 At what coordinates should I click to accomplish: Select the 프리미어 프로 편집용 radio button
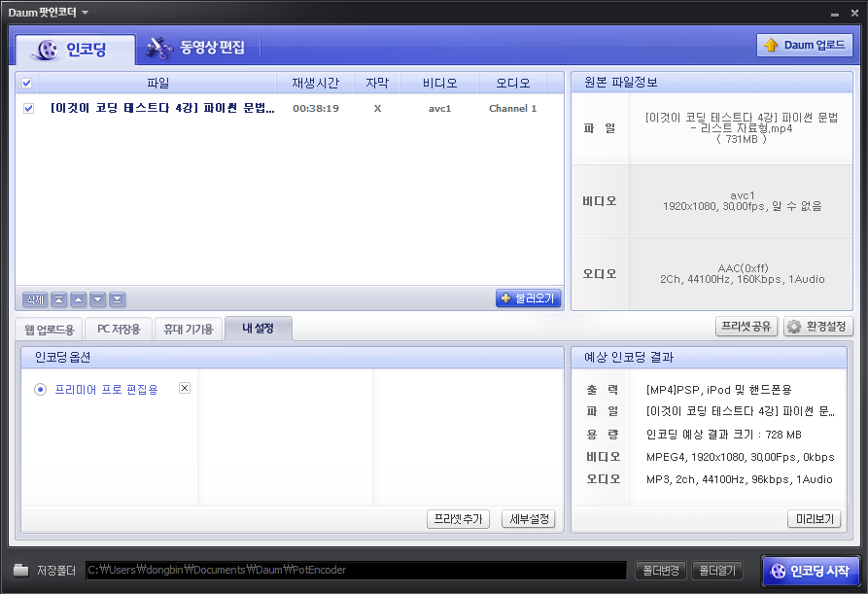pos(41,390)
